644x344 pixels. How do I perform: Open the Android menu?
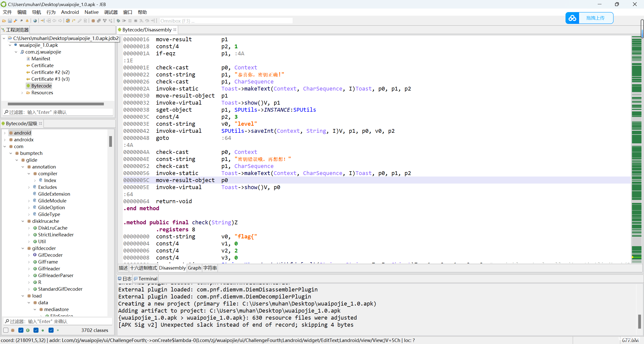click(x=70, y=12)
